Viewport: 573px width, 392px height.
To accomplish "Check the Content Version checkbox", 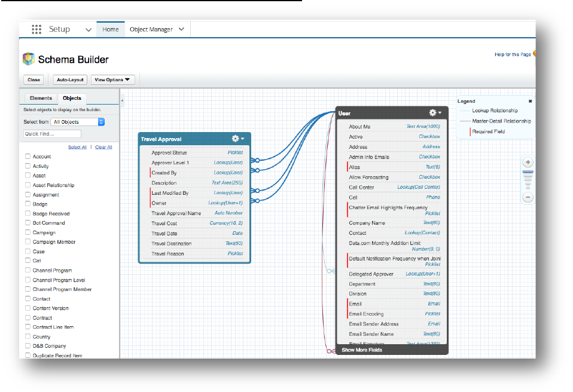I will click(28, 308).
